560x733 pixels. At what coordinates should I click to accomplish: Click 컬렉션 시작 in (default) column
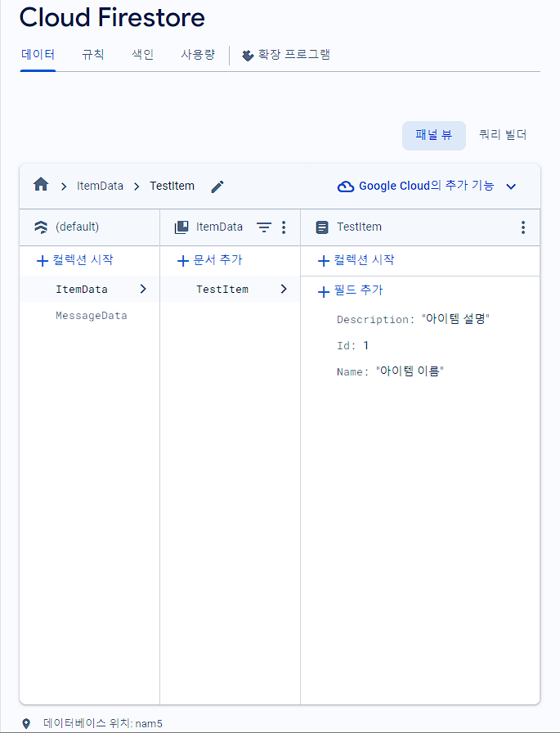(x=74, y=260)
